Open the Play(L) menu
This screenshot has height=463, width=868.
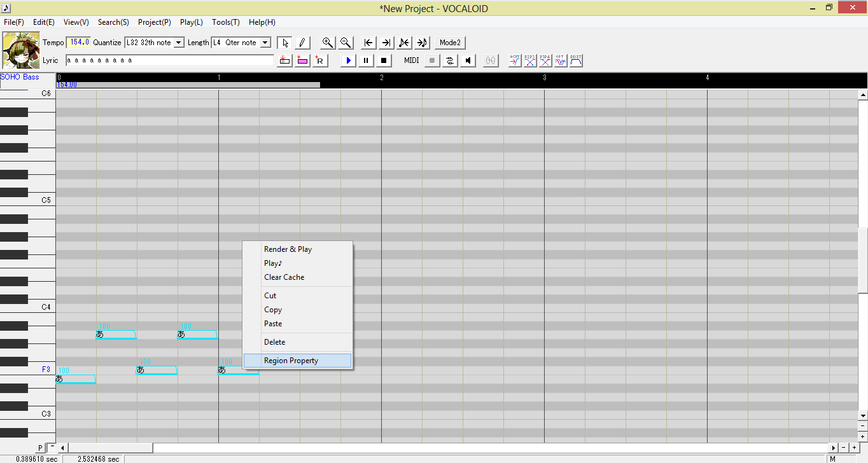click(192, 22)
